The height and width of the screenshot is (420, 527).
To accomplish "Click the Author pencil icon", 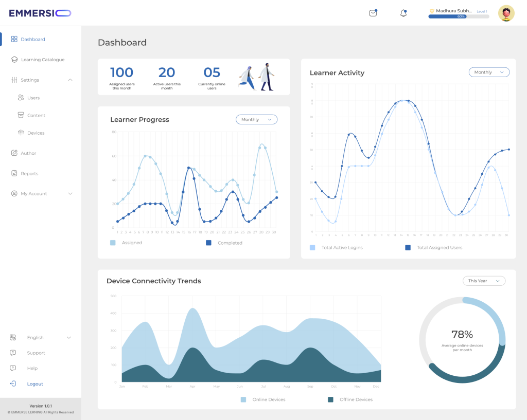I will pyautogui.click(x=14, y=153).
